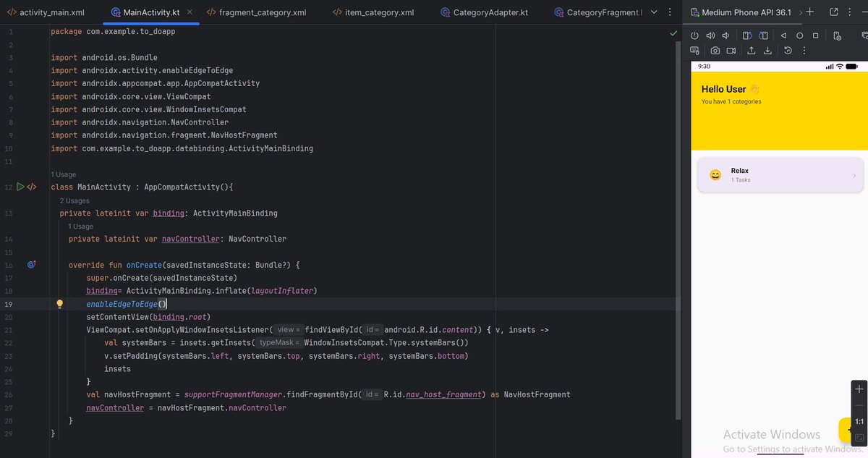Viewport: 868px width, 458px height.
Task: Zoom in the emulator with plus control
Action: pos(859,389)
